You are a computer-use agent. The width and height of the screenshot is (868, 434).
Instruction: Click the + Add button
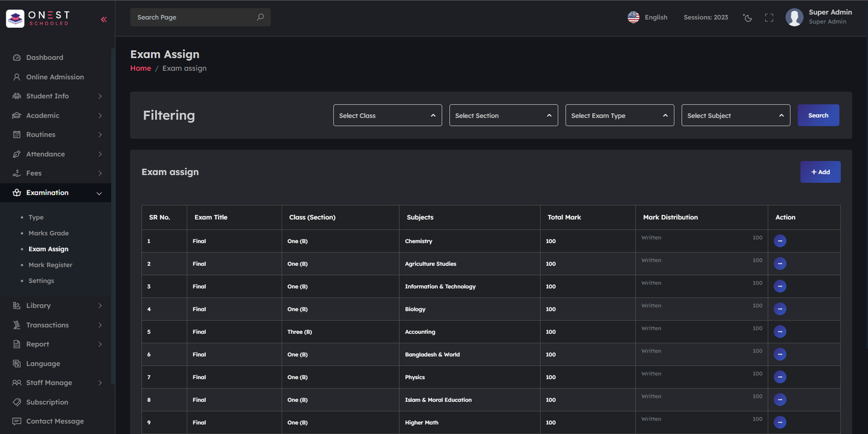point(820,172)
